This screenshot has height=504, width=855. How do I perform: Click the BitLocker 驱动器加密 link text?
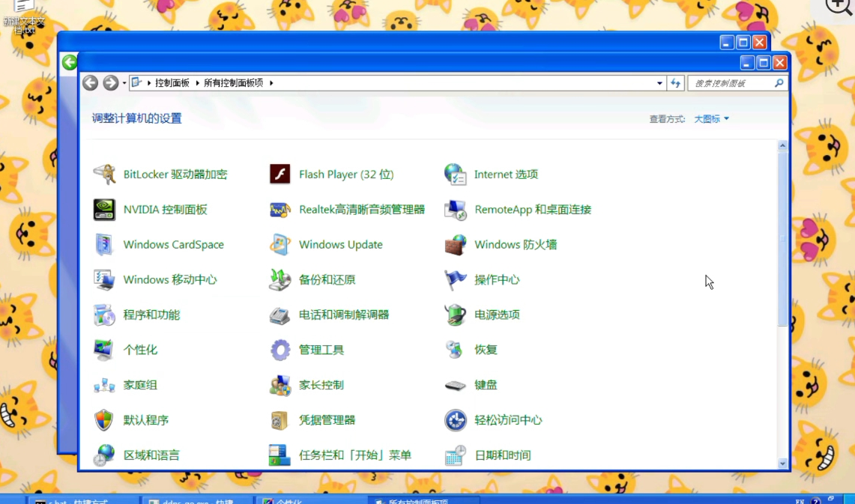coord(175,174)
